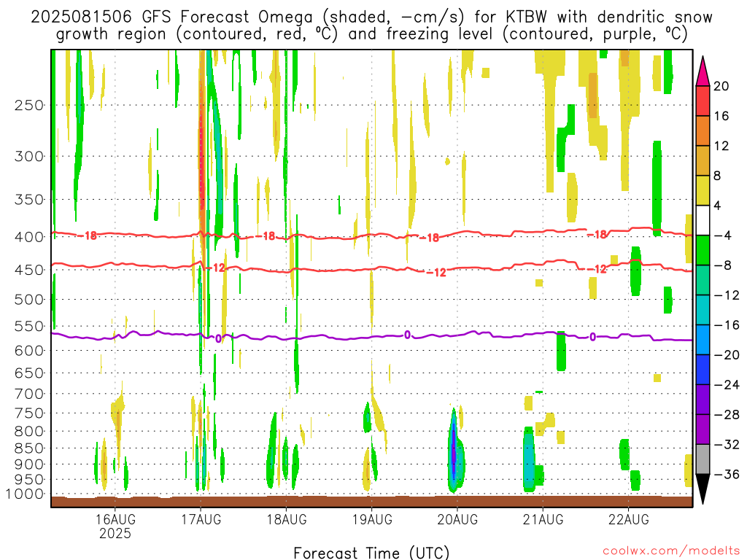Click the 21AUG date axis label
The width and height of the screenshot is (747, 560).
click(x=543, y=519)
